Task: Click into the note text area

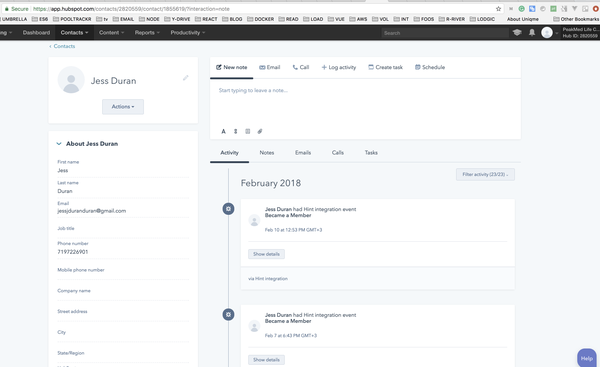Action: click(365, 103)
